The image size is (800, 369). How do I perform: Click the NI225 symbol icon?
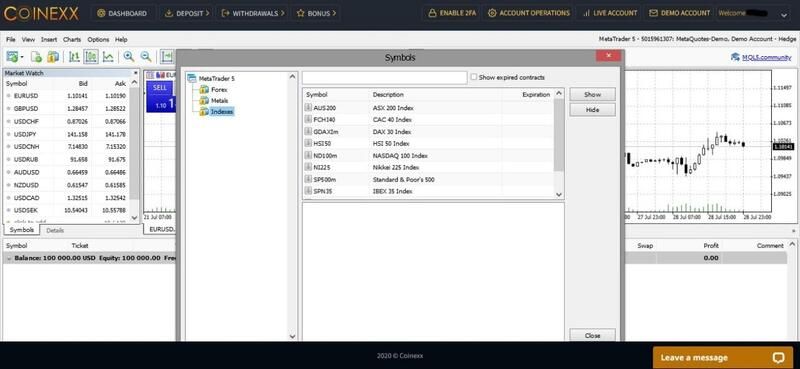(x=308, y=167)
